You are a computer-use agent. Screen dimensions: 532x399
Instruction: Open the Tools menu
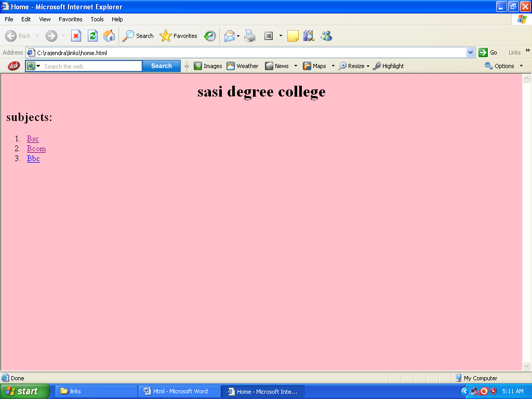(97, 19)
